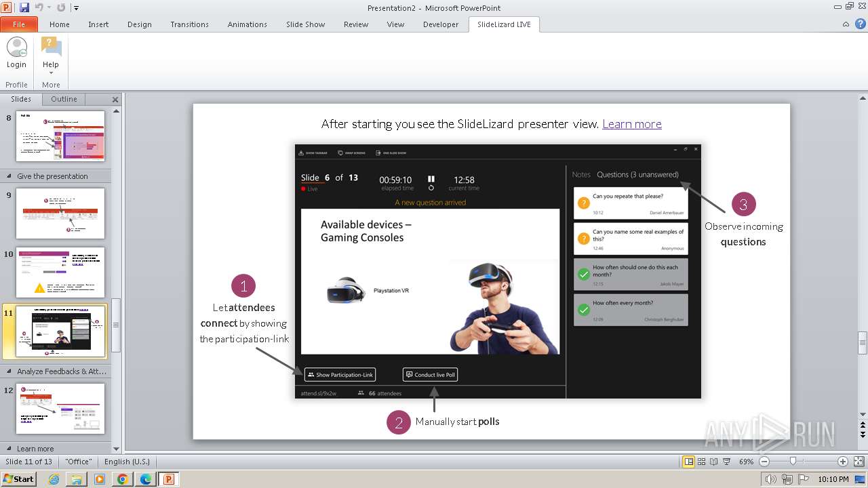Viewport: 868px width, 488px height.
Task: Click the network icon in system tray
Action: [787, 479]
